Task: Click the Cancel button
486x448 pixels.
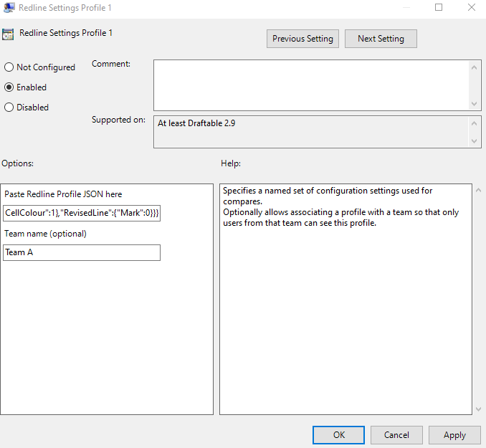Action: pos(396,434)
